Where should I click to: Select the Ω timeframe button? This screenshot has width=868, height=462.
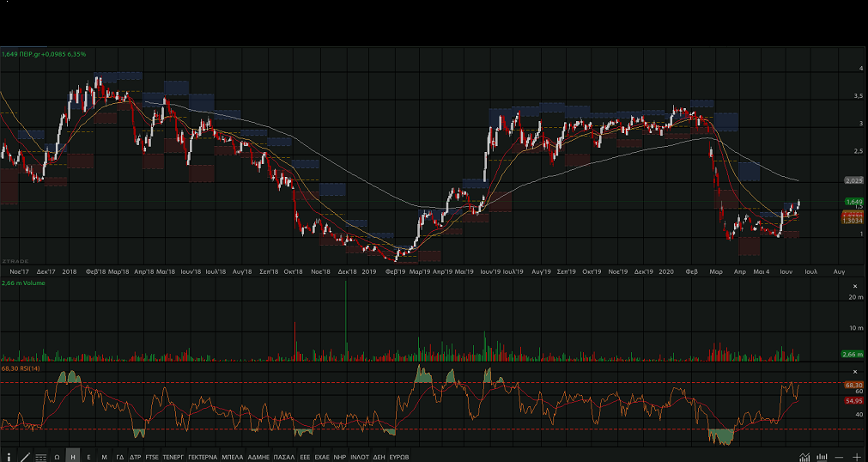click(x=57, y=457)
